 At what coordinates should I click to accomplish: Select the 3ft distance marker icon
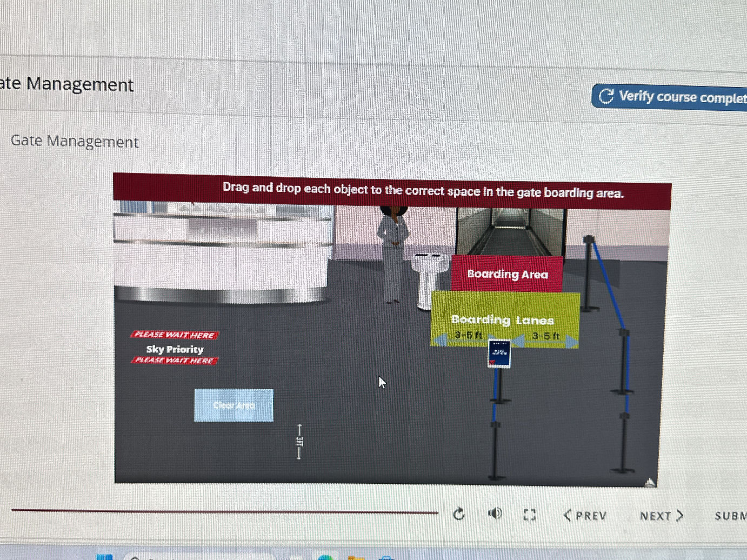pos(299,442)
